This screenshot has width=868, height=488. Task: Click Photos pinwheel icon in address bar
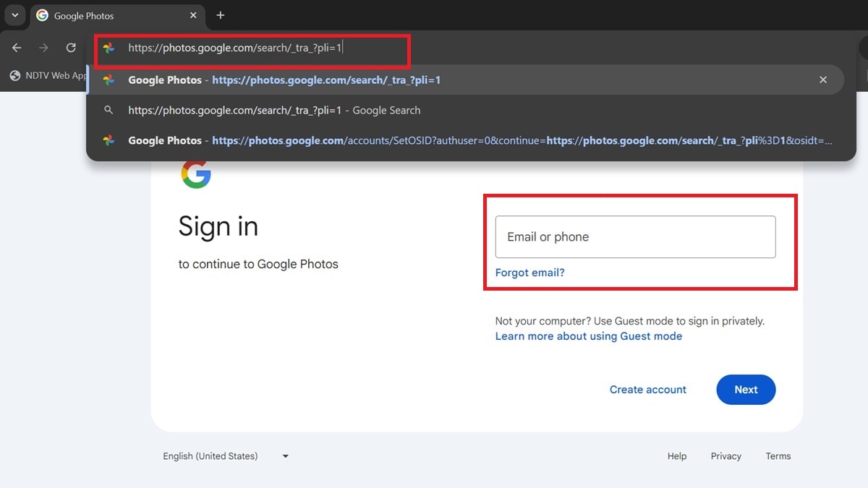109,48
